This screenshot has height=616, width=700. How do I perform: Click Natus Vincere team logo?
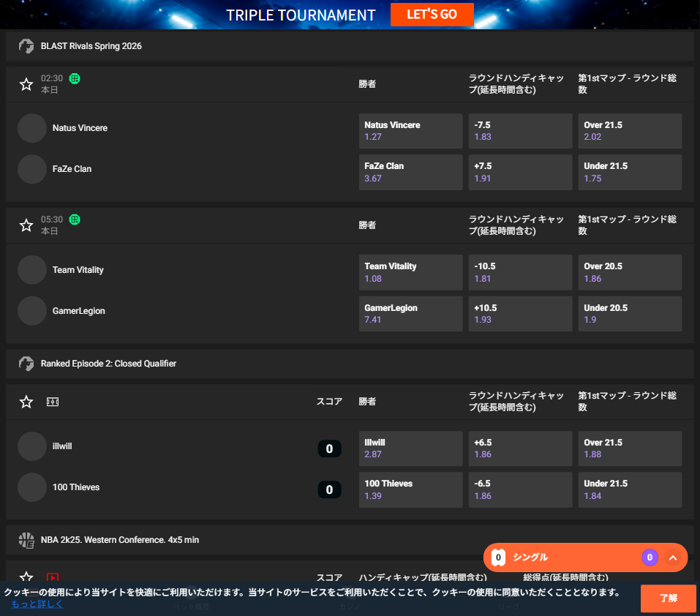click(x=32, y=128)
